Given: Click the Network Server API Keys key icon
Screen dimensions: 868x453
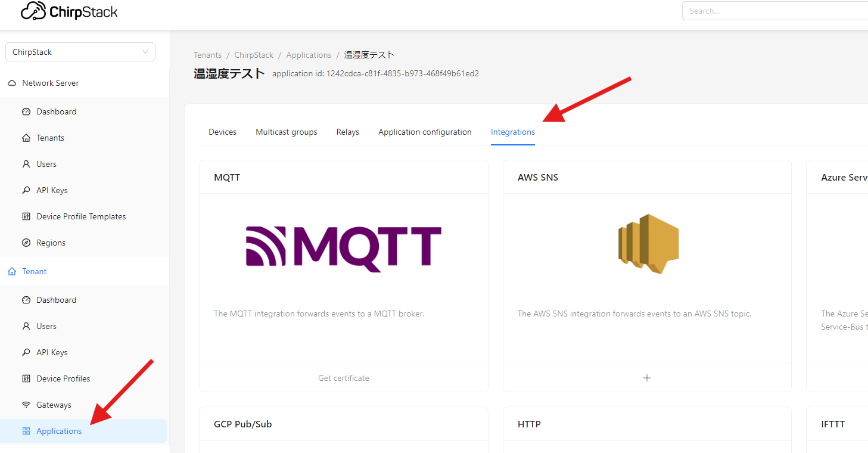Looking at the screenshot, I should 26,190.
